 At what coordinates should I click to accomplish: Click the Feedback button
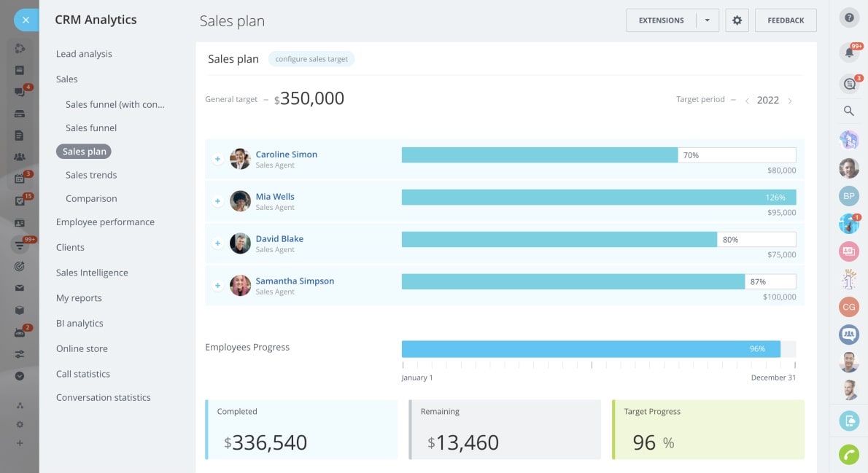[x=786, y=20]
